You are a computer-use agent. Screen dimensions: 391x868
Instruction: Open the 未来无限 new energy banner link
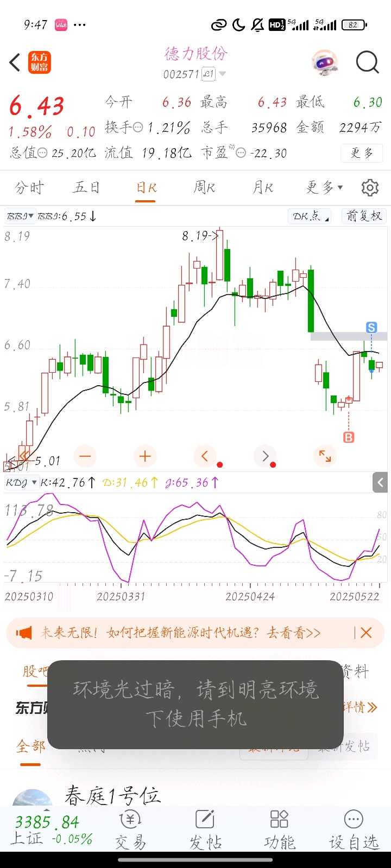[181, 633]
